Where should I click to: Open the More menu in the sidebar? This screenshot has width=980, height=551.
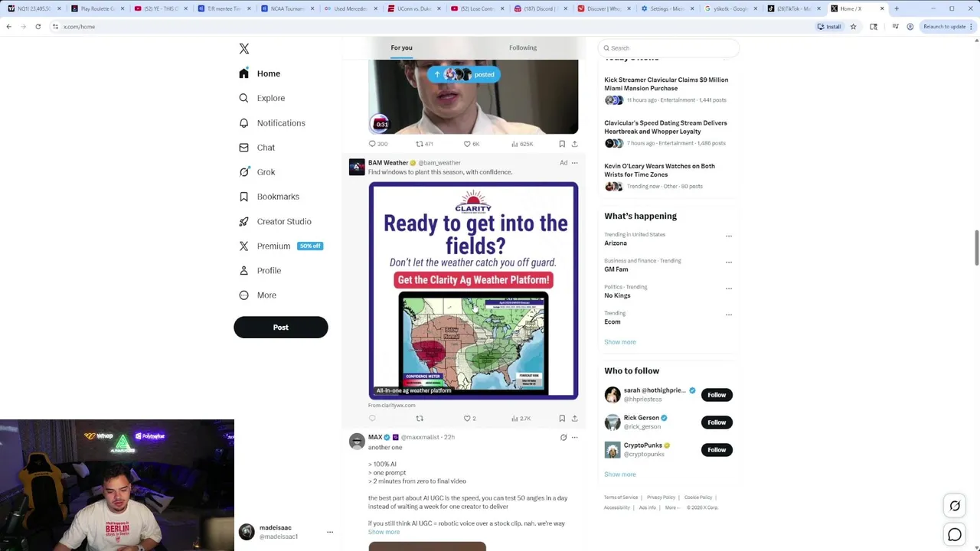click(x=257, y=295)
